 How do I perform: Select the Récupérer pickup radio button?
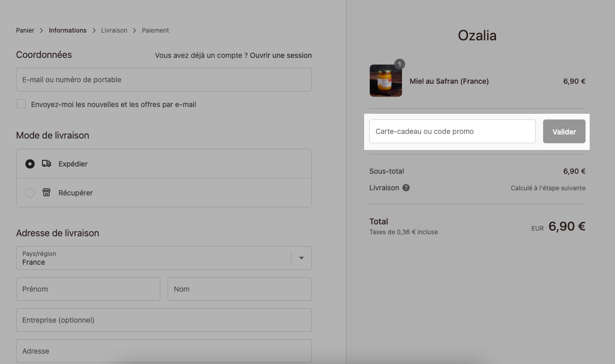[x=30, y=193]
